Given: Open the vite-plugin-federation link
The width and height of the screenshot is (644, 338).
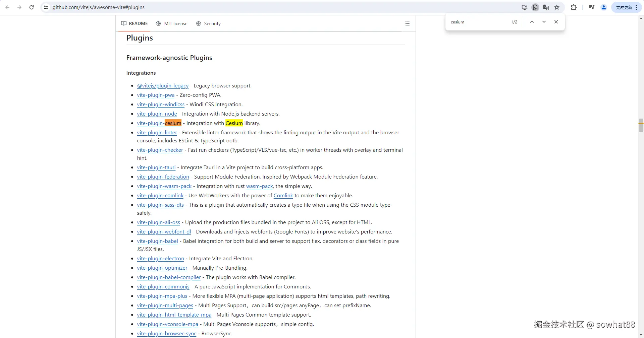Looking at the screenshot, I should tap(163, 177).
